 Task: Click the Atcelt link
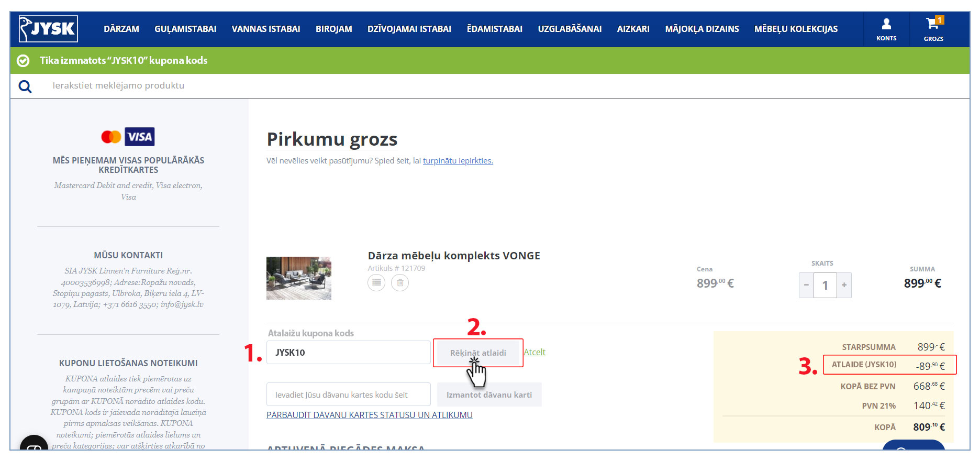534,352
